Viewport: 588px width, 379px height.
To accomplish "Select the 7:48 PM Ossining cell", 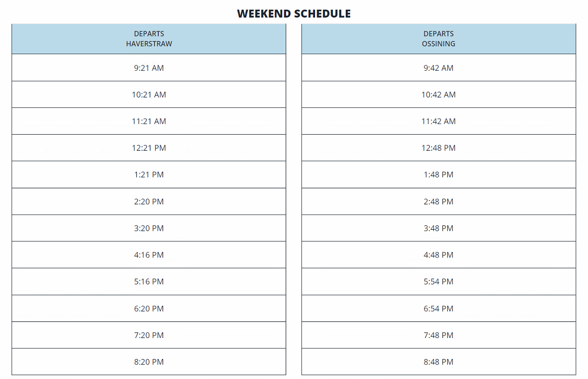I will coord(439,335).
